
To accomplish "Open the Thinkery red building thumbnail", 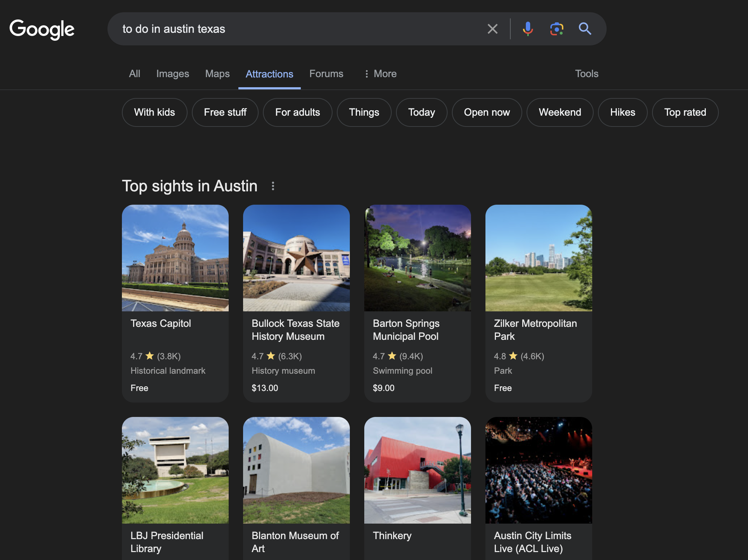I will coord(417,470).
